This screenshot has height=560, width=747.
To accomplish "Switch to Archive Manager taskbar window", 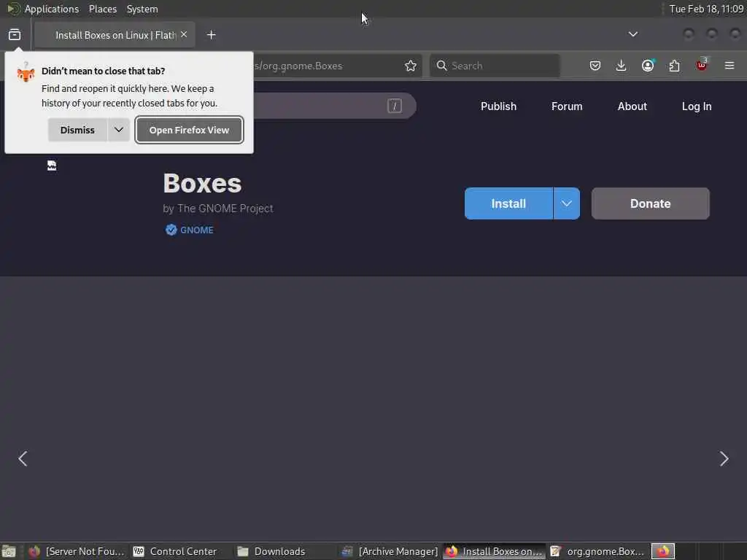I will coord(390,551).
